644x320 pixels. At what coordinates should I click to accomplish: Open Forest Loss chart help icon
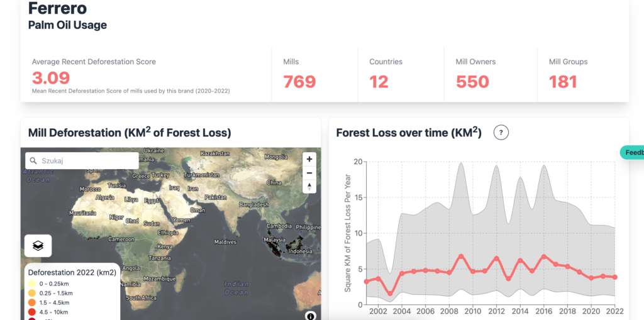pyautogui.click(x=501, y=133)
